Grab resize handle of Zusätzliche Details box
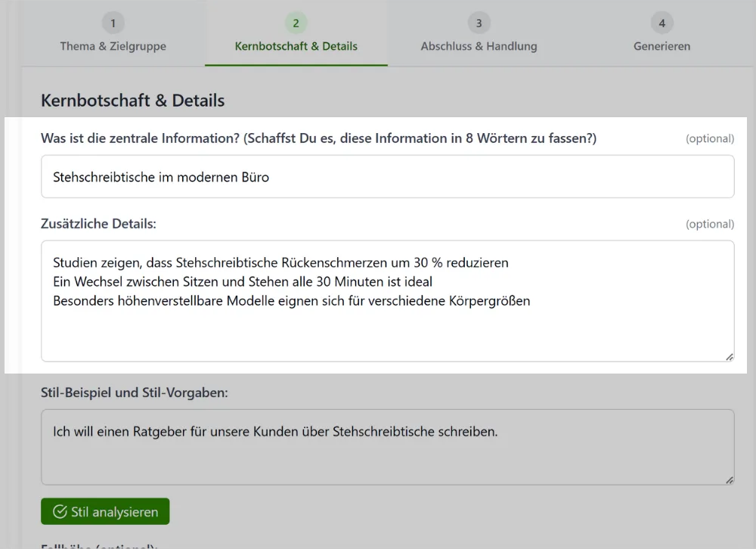756x549 pixels. point(730,357)
